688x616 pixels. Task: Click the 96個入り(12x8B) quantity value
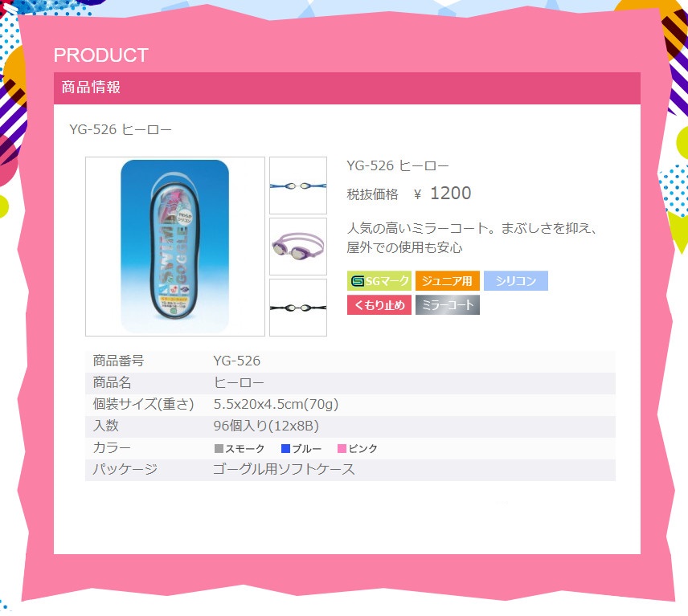[266, 426]
